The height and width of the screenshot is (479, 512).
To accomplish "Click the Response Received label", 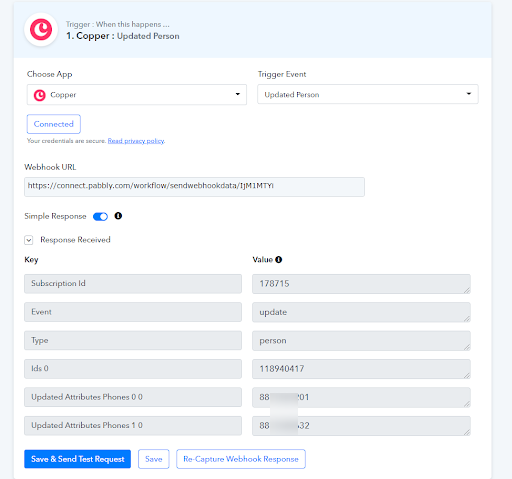I will (x=75, y=240).
